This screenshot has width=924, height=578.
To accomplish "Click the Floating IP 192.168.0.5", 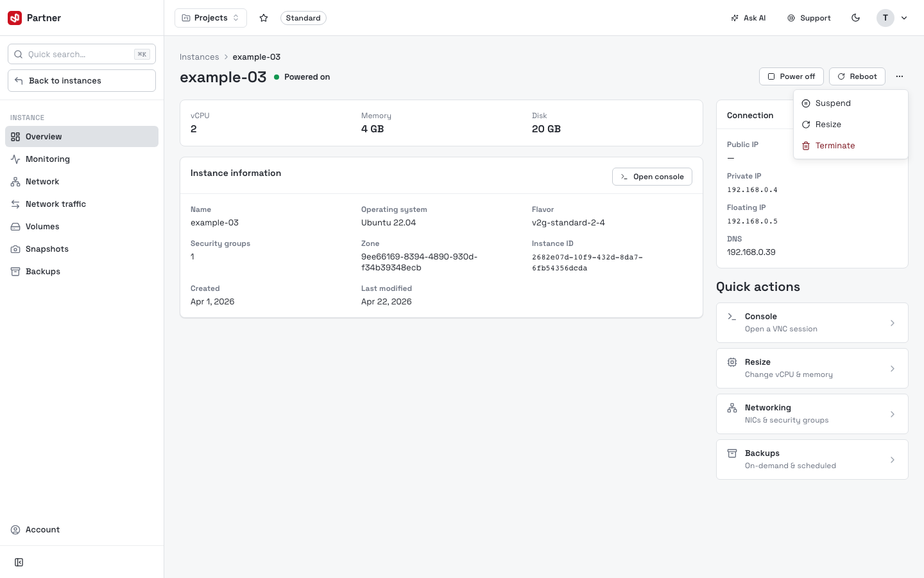I will click(x=752, y=222).
